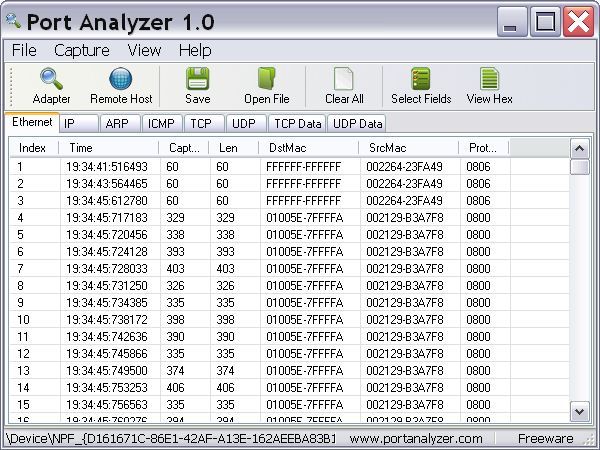This screenshot has width=600, height=450.
Task: Select row with time 19:34:45:745866
Action: [289, 354]
